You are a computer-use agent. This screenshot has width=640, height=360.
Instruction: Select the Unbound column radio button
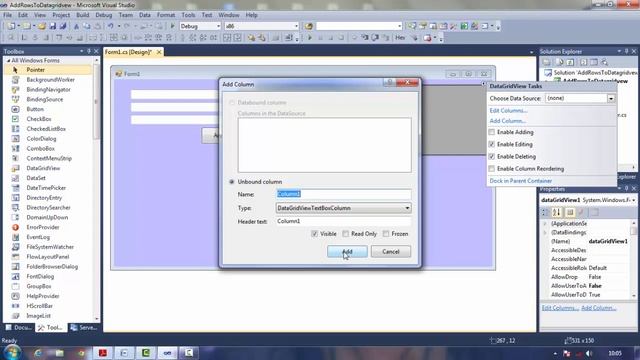pyautogui.click(x=232, y=182)
